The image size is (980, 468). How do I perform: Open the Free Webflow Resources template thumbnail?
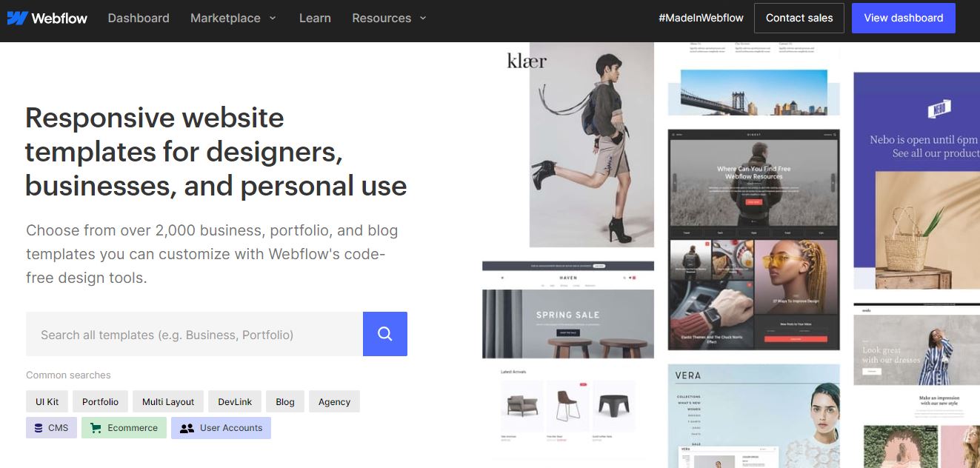tap(754, 239)
